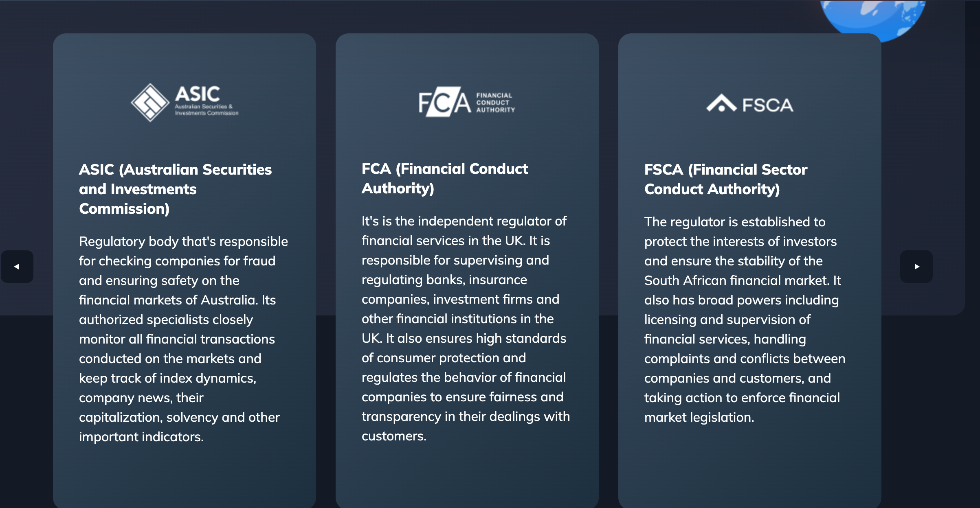This screenshot has width=980, height=508.
Task: Click 'Financial Conduct Authority' text beside FCA logo
Action: 496,103
